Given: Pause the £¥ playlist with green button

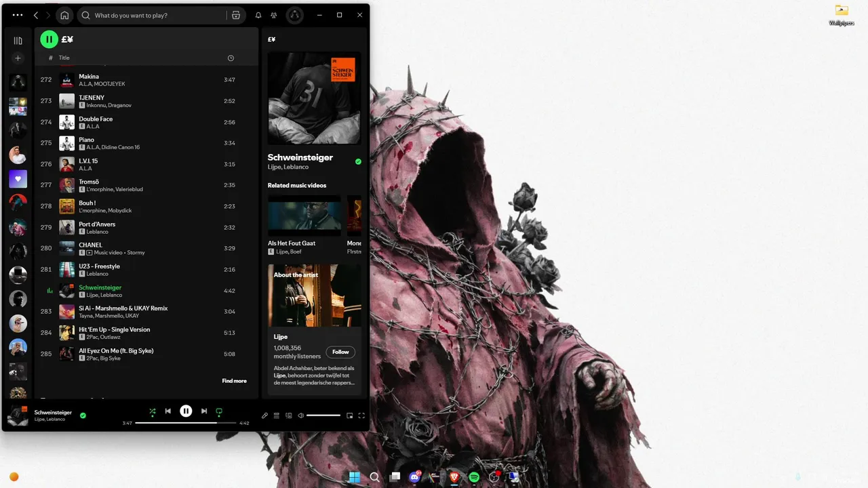Looking at the screenshot, I should tap(49, 39).
